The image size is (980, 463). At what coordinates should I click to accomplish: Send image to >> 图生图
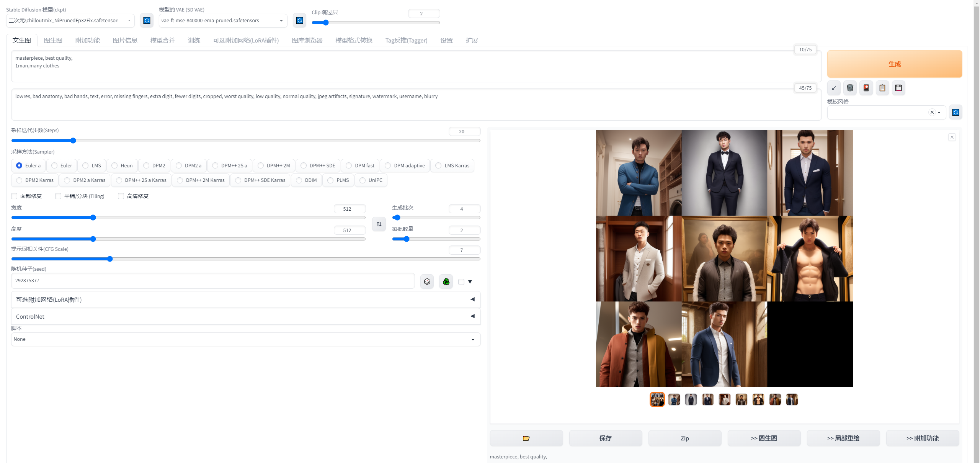coord(764,438)
